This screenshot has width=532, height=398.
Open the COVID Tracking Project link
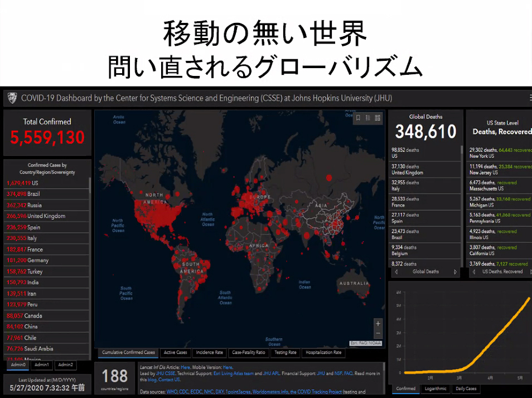pyautogui.click(x=317, y=392)
